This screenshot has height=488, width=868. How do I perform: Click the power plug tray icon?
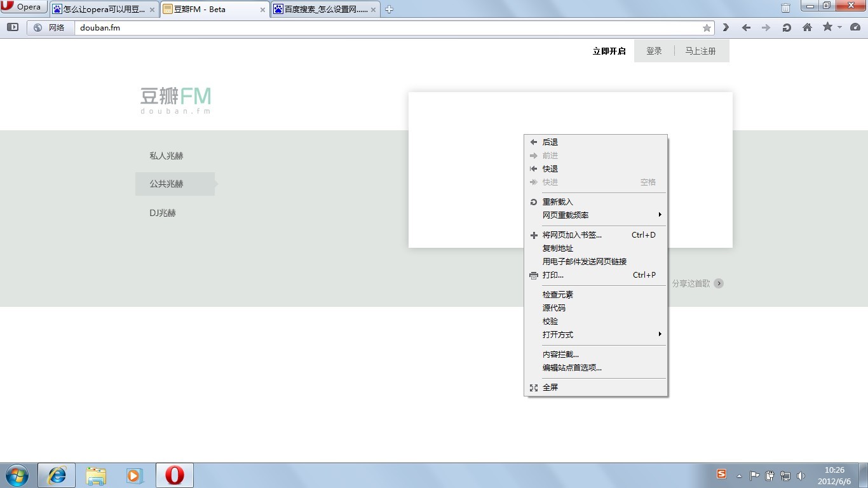point(770,476)
